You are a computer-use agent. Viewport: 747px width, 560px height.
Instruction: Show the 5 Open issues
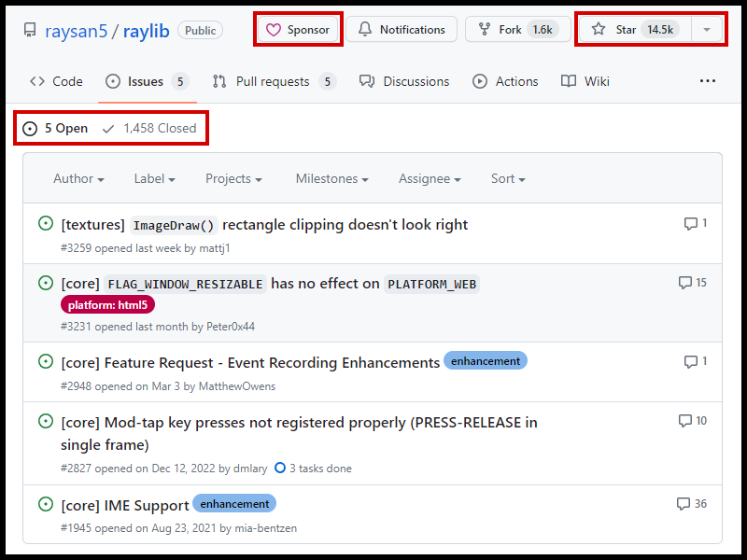point(56,129)
